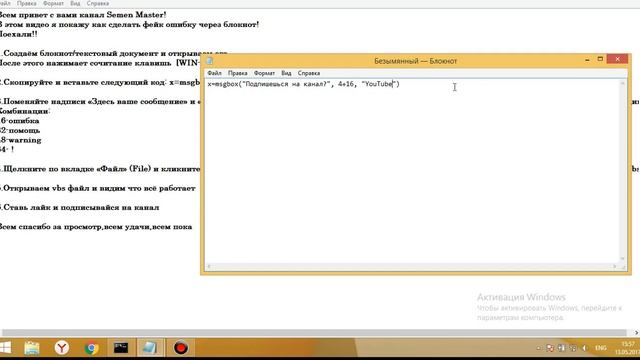Click the "Комбинации:" line
This screenshot has width=640, height=360.
click(x=24, y=111)
